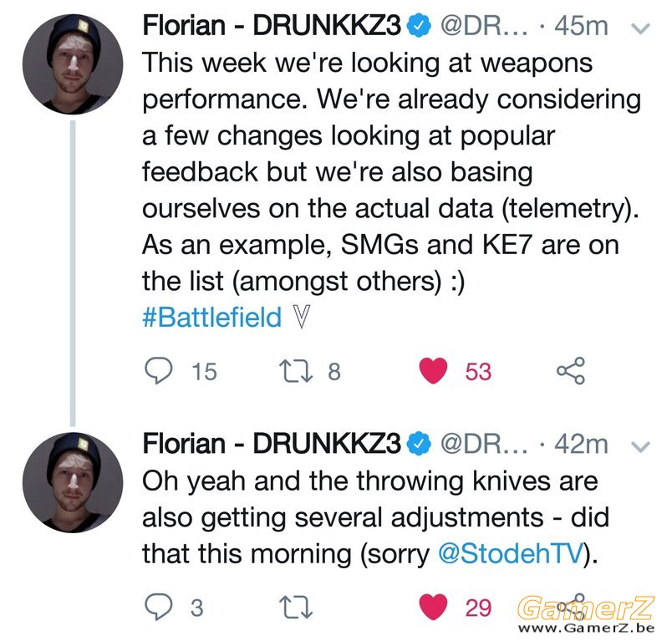Open the @StodehTV mention
The width and height of the screenshot is (672, 641).
tap(511, 553)
